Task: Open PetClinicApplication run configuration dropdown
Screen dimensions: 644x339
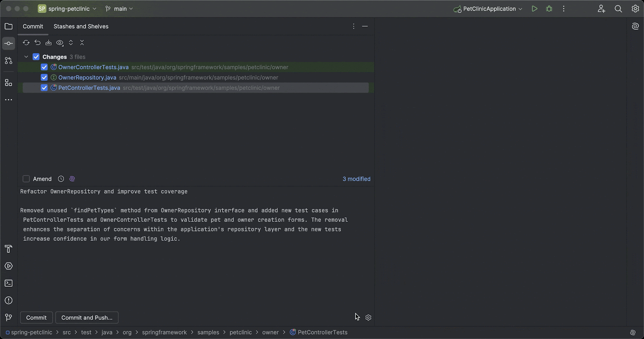Action: [488, 8]
